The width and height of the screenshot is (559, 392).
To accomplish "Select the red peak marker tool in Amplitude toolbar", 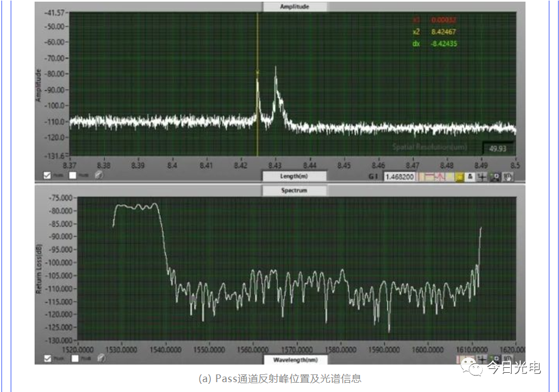I will pos(440,177).
